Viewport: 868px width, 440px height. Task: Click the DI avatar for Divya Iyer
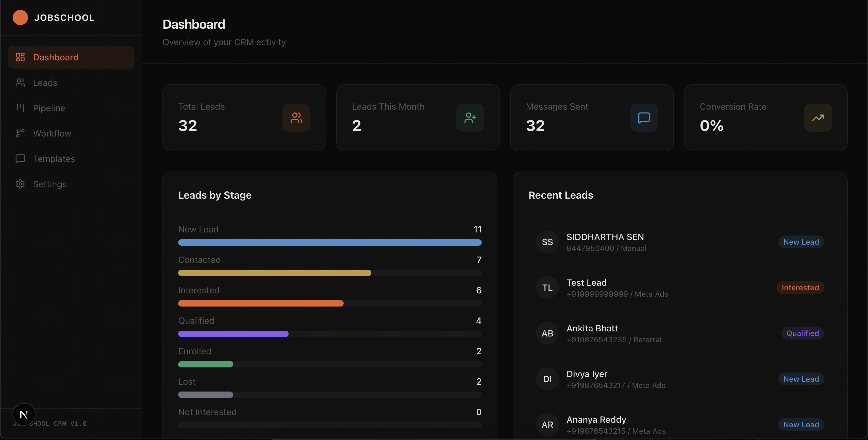pos(547,379)
